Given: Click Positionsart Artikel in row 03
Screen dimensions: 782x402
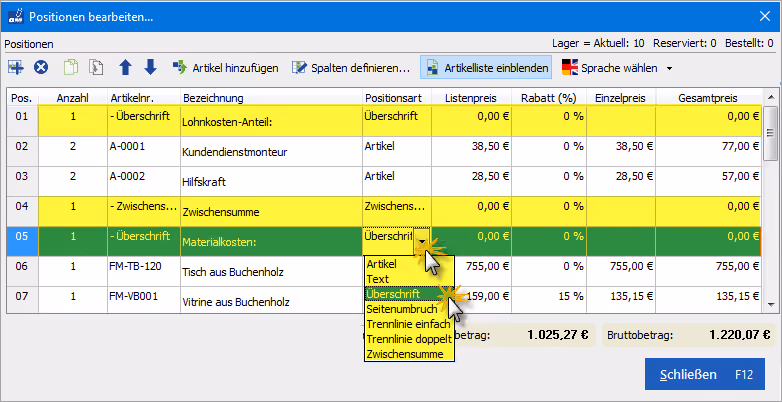Looking at the screenshot, I should coord(396,182).
